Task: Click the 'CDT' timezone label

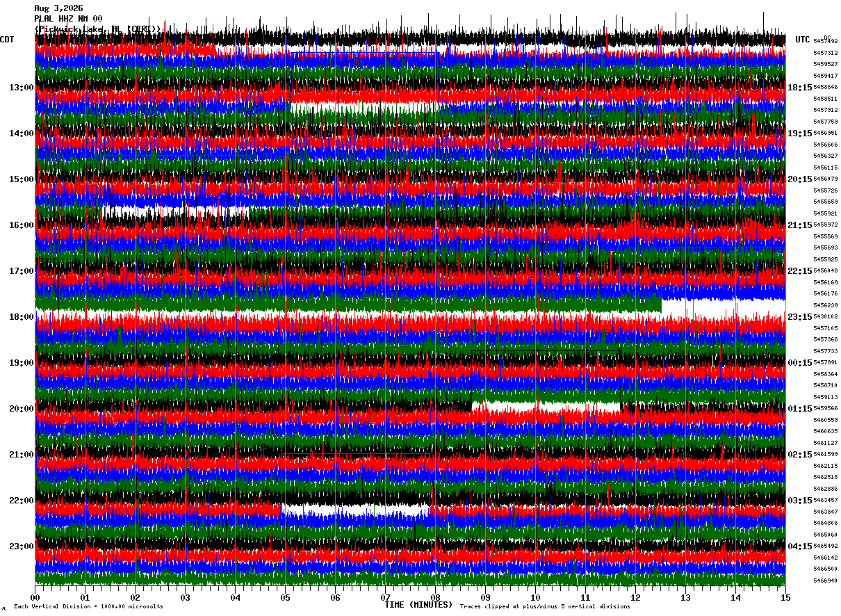Action: click(x=7, y=40)
